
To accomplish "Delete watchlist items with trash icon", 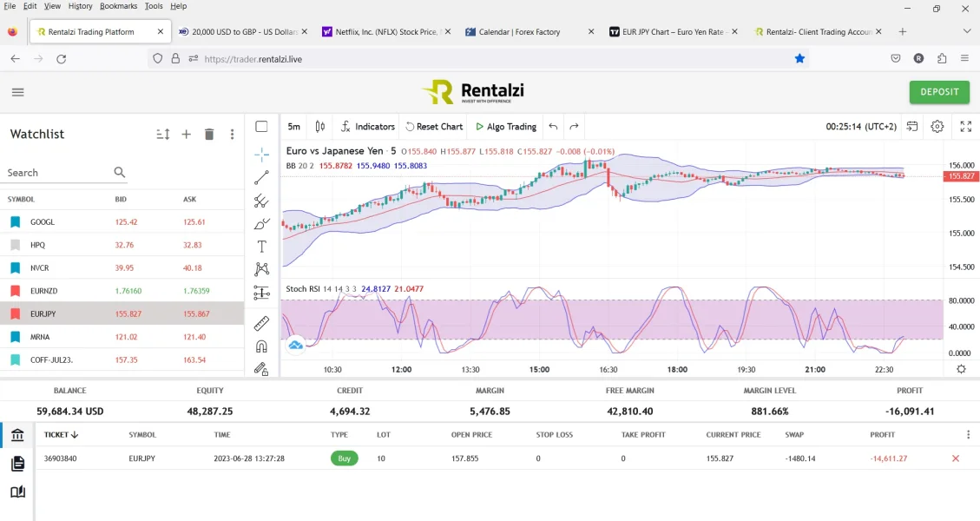I will click(x=209, y=135).
